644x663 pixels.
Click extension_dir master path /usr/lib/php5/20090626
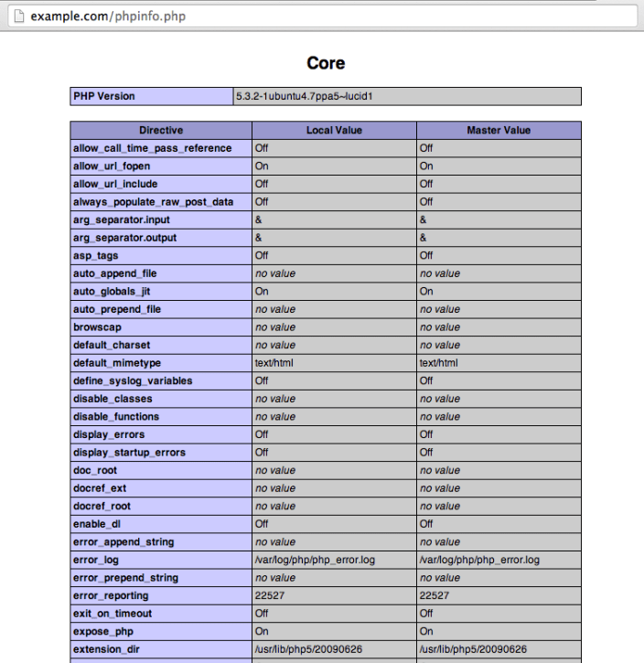[x=473, y=649]
